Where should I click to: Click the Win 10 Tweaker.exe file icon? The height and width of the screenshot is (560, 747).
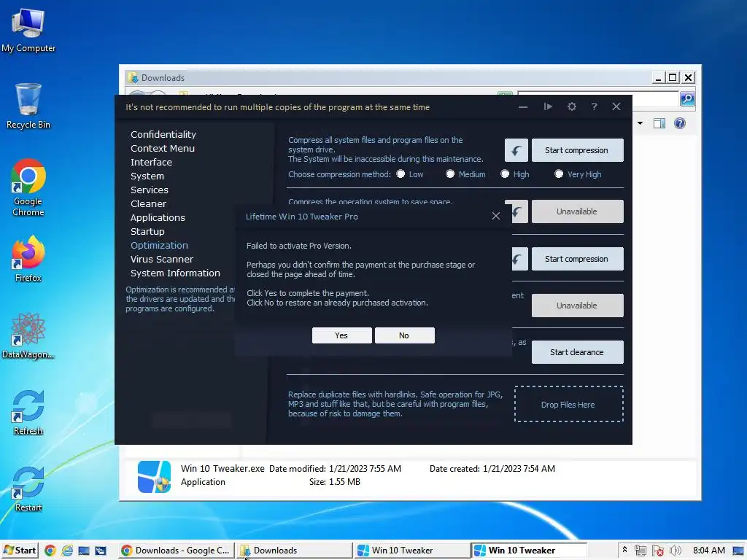pyautogui.click(x=154, y=476)
